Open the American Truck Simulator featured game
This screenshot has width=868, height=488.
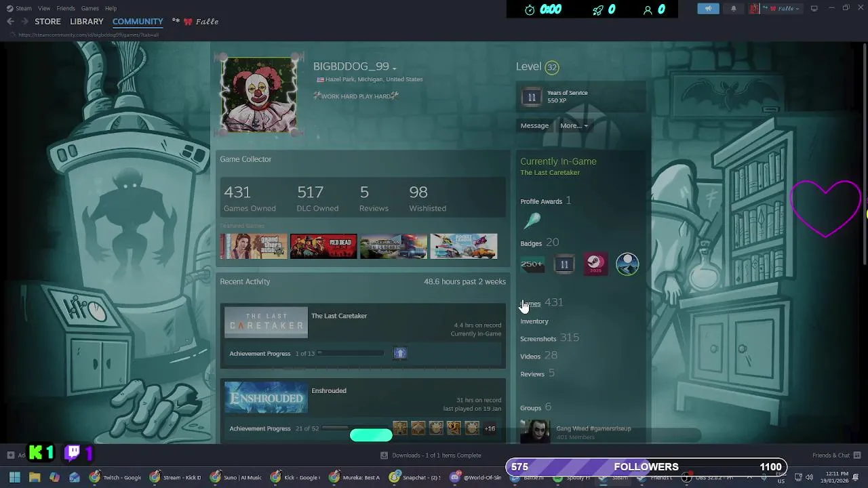(x=393, y=247)
